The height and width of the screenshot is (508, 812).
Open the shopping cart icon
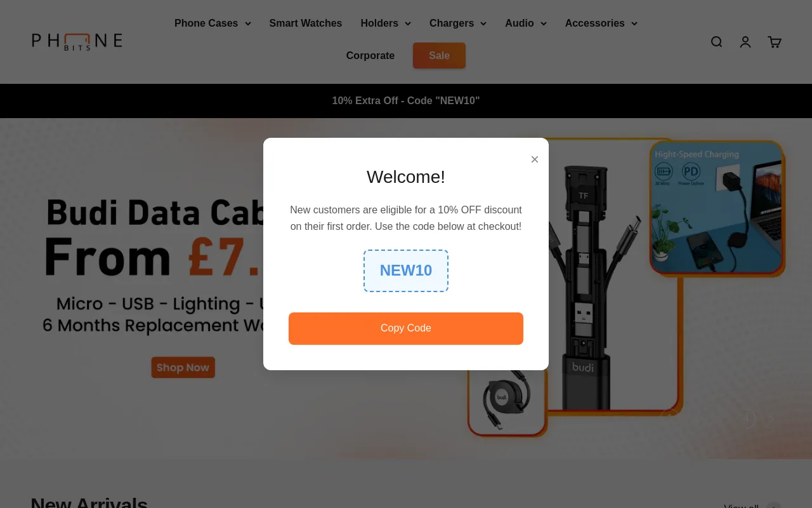pyautogui.click(x=775, y=42)
